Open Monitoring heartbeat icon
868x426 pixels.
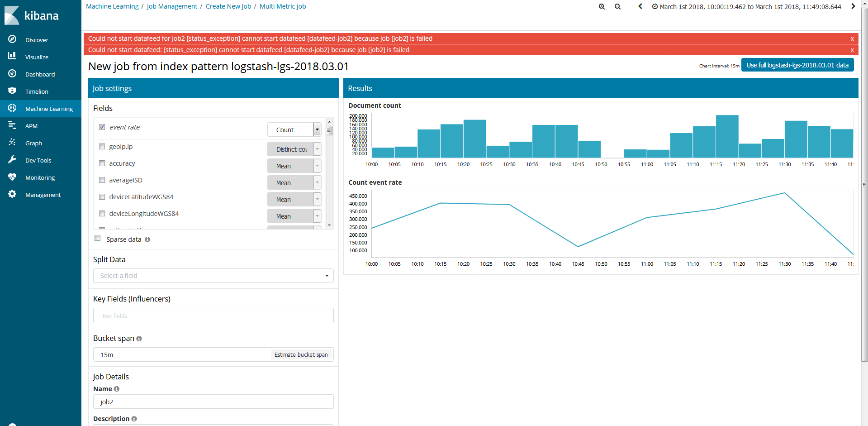[x=12, y=177]
